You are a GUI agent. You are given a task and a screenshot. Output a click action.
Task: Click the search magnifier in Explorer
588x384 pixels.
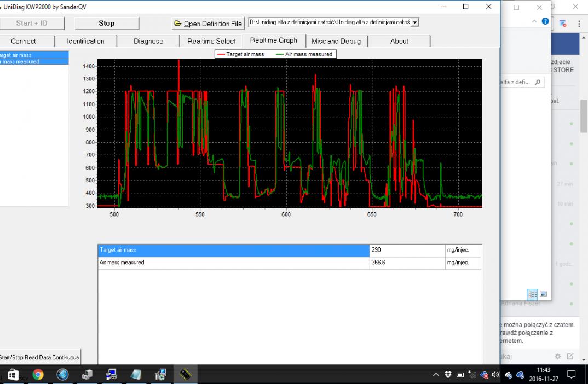(538, 83)
